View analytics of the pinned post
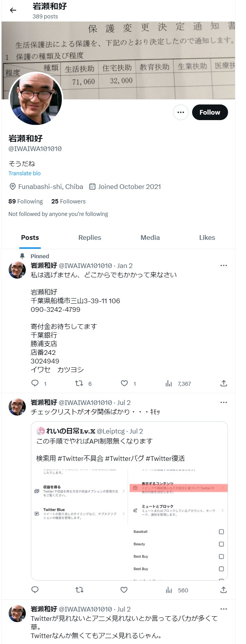 (x=169, y=383)
